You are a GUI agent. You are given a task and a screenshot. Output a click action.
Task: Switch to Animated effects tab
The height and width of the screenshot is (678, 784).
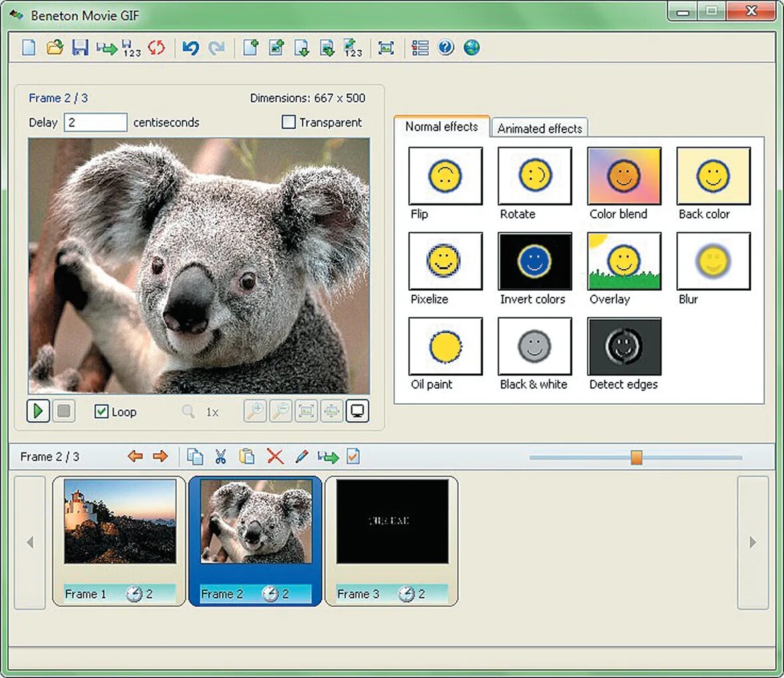coord(539,128)
